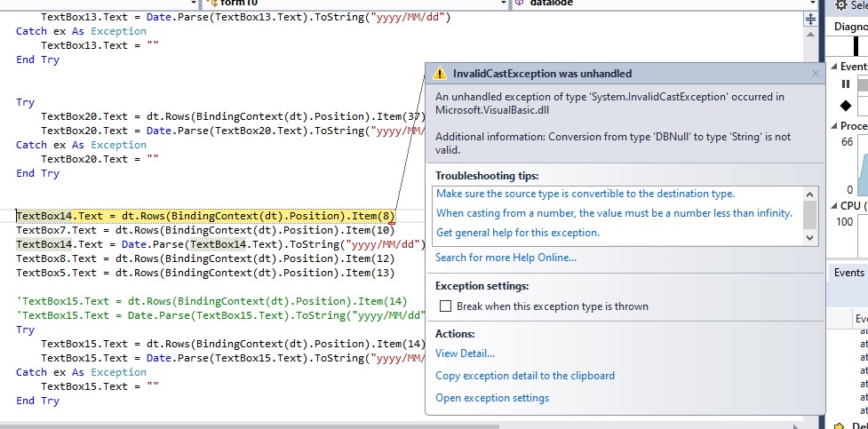The height and width of the screenshot is (429, 868).
Task: Collapse the CPU section triangle
Action: [x=833, y=206]
